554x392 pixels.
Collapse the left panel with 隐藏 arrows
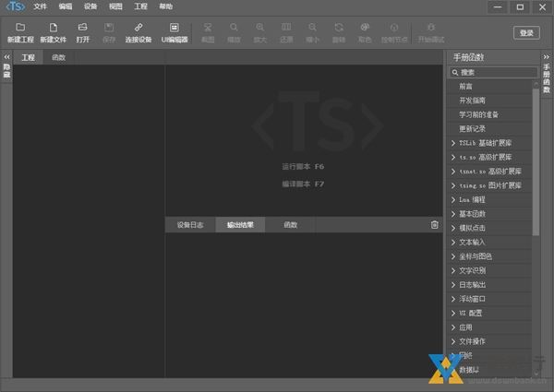click(6, 57)
